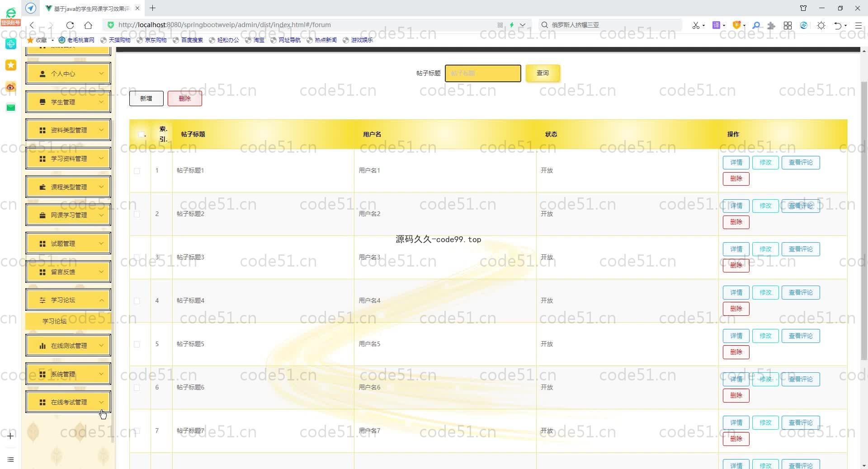This screenshot has width=868, height=469.
Task: Expand the 学生管理 menu chevron
Action: pyautogui.click(x=101, y=102)
